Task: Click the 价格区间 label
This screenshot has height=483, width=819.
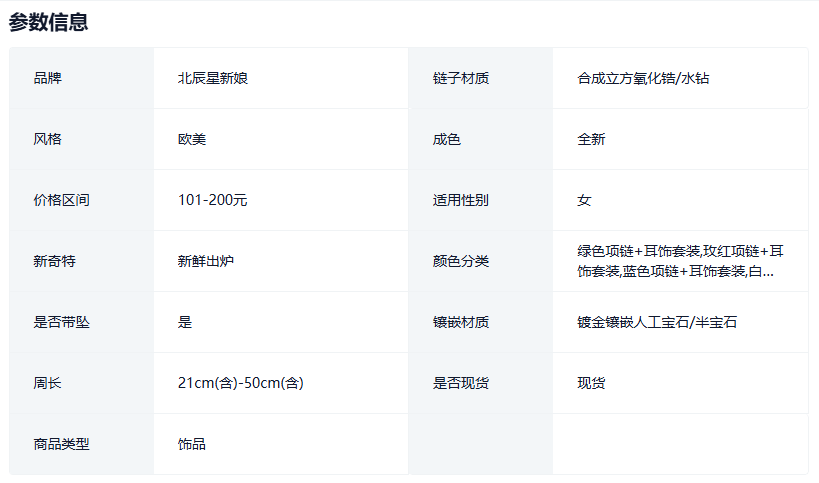Action: (x=61, y=200)
